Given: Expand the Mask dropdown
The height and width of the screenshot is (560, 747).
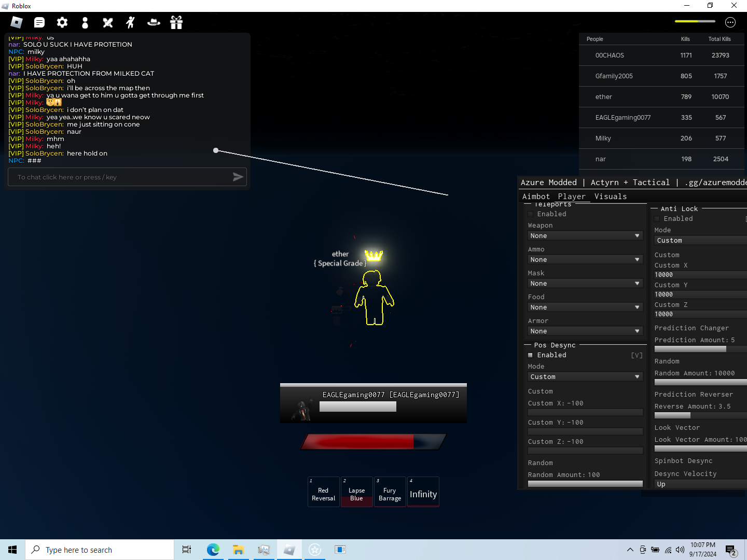Looking at the screenshot, I should [585, 284].
